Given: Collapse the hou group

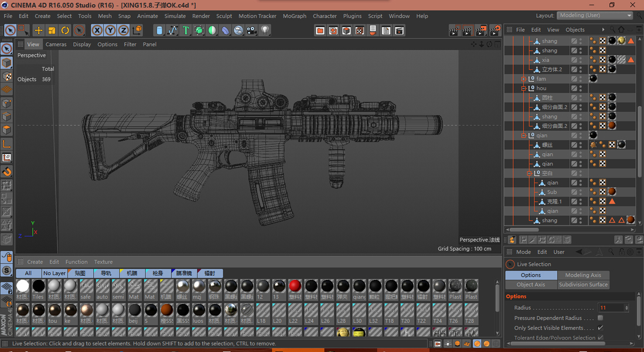Looking at the screenshot, I should click(524, 88).
